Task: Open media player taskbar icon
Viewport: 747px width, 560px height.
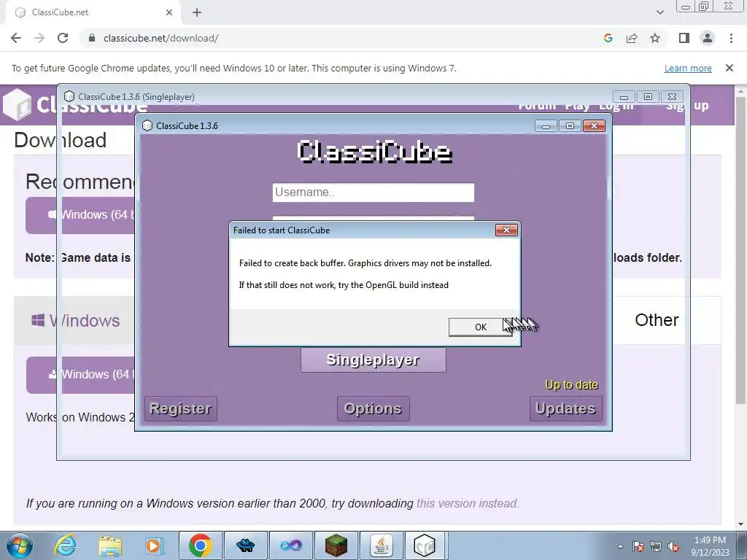Action: (x=154, y=545)
